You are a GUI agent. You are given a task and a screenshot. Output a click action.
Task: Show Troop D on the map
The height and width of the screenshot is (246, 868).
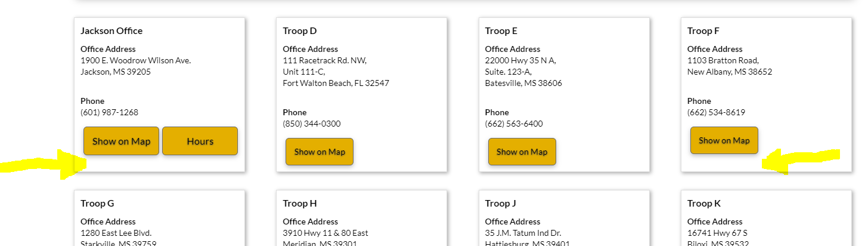[320, 152]
